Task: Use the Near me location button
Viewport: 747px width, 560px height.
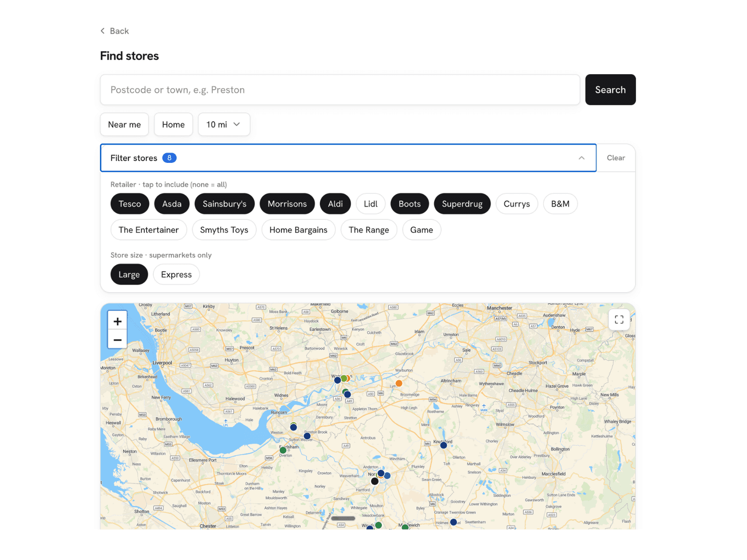Action: 124,125
